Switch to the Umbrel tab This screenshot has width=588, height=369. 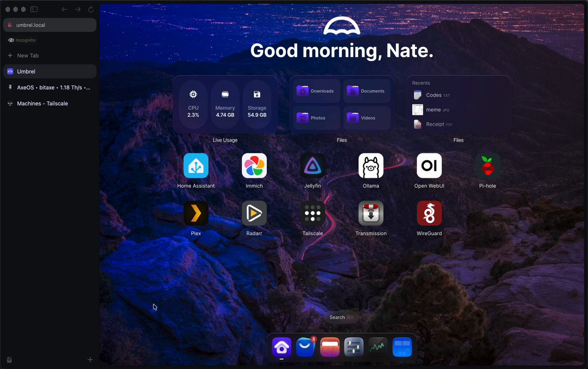pos(50,71)
